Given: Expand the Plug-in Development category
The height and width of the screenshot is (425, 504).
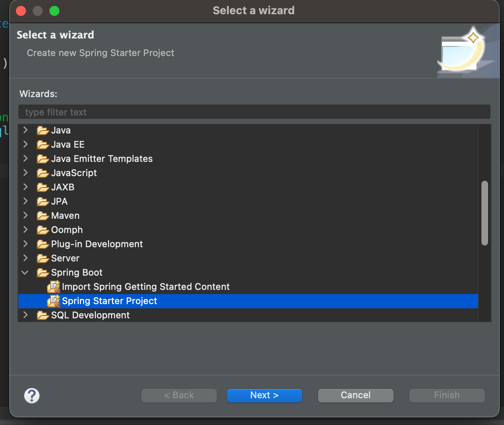Looking at the screenshot, I should pos(25,244).
